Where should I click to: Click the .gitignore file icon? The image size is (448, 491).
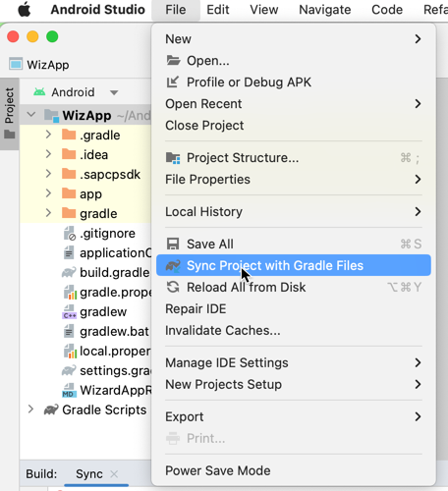point(70,234)
